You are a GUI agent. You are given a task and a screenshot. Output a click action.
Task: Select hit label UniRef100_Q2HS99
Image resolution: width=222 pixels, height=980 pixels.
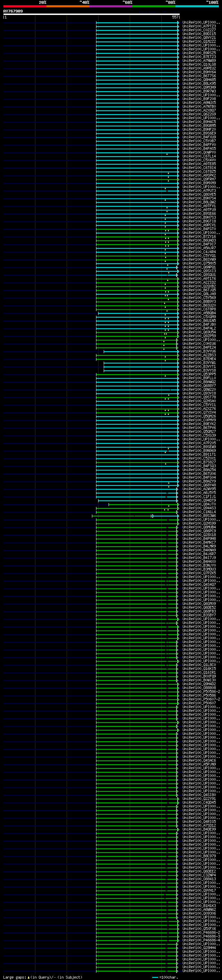[199, 524]
